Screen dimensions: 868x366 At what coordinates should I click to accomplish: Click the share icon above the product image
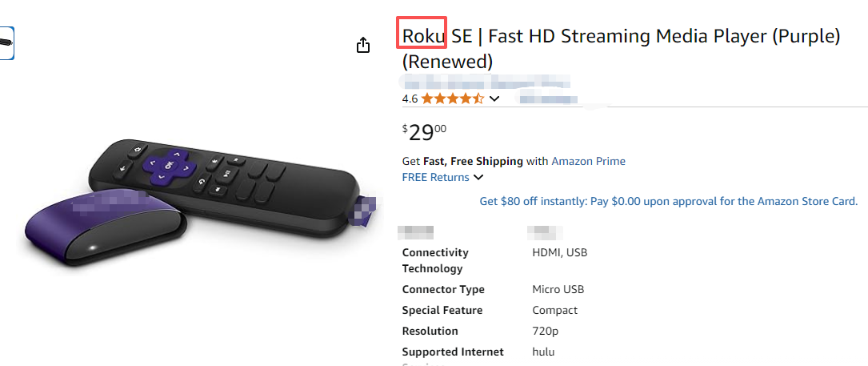click(363, 45)
